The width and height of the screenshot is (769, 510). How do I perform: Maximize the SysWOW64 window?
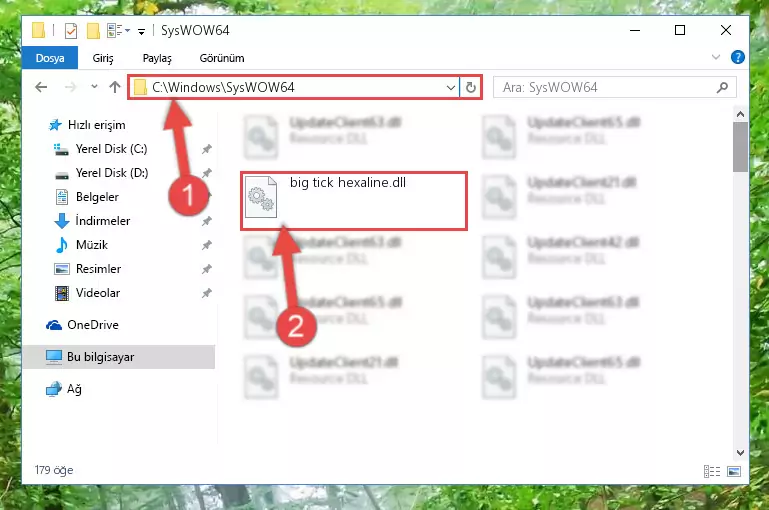point(680,30)
